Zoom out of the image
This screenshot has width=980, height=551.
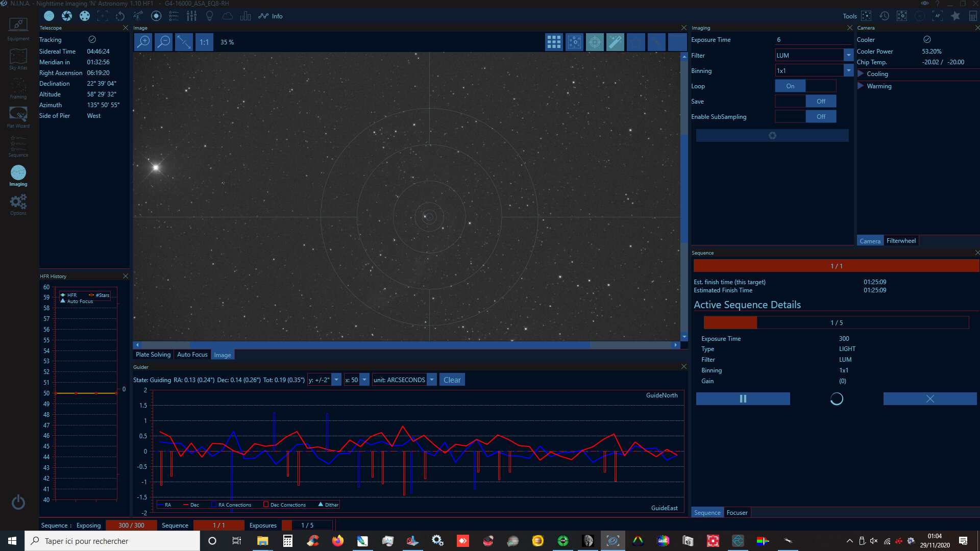[163, 42]
